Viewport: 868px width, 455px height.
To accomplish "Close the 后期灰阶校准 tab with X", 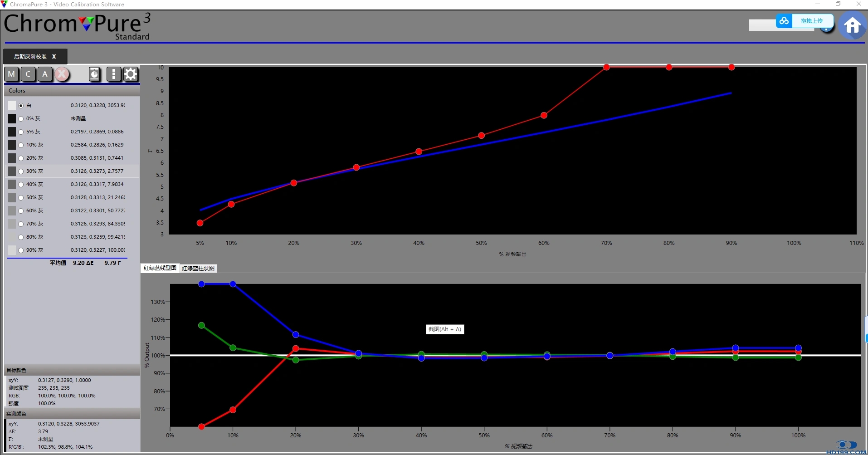I will pyautogui.click(x=54, y=57).
